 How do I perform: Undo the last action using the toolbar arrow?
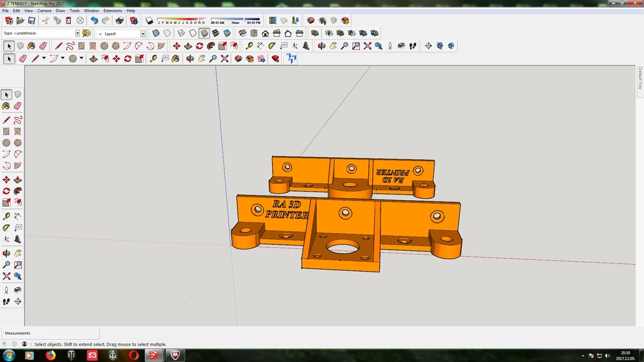(x=94, y=21)
